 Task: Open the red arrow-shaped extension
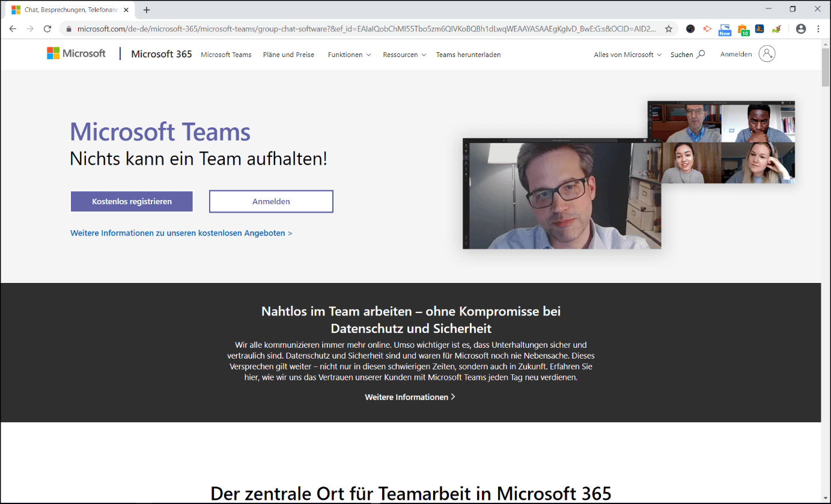708,28
